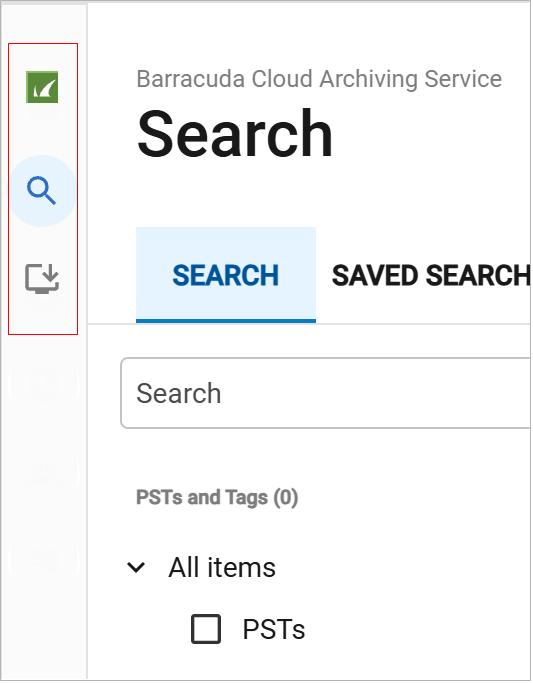Focus the Search text input box

point(326,393)
